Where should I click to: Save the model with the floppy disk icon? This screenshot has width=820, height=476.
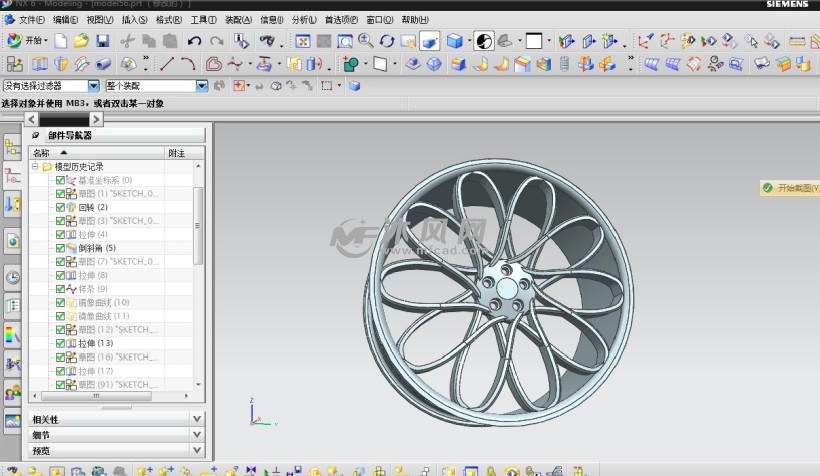tap(102, 41)
